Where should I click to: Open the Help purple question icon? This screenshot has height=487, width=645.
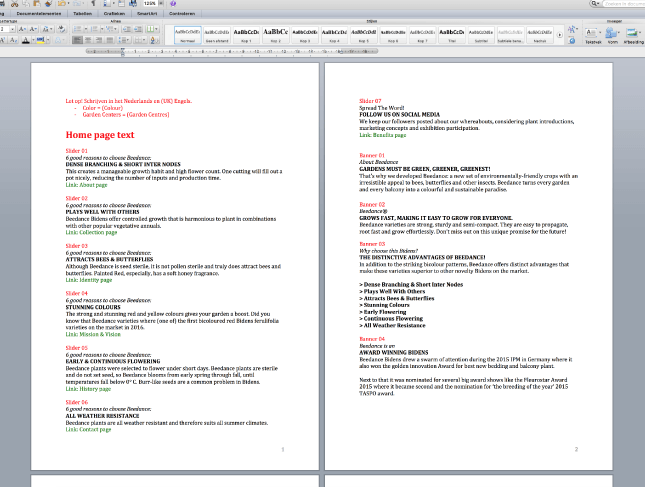click(173, 3)
